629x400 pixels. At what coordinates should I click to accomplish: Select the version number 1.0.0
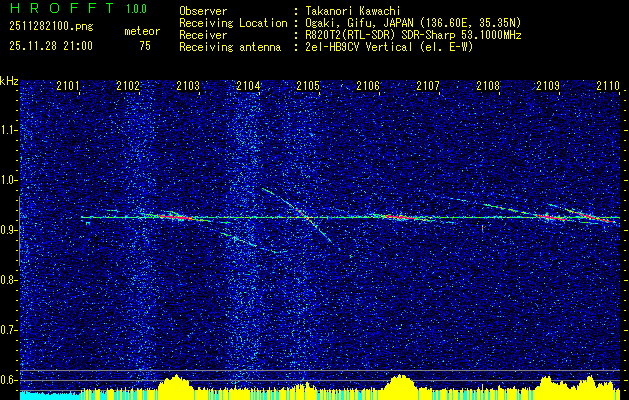pyautogui.click(x=136, y=9)
